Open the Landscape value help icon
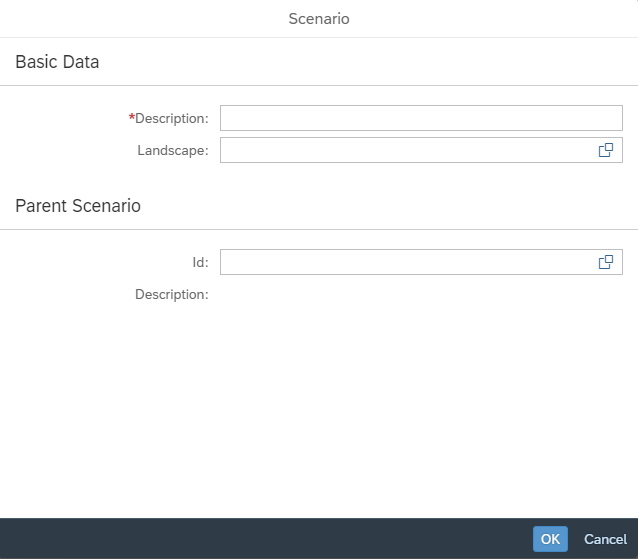This screenshot has width=638, height=559. (x=605, y=150)
